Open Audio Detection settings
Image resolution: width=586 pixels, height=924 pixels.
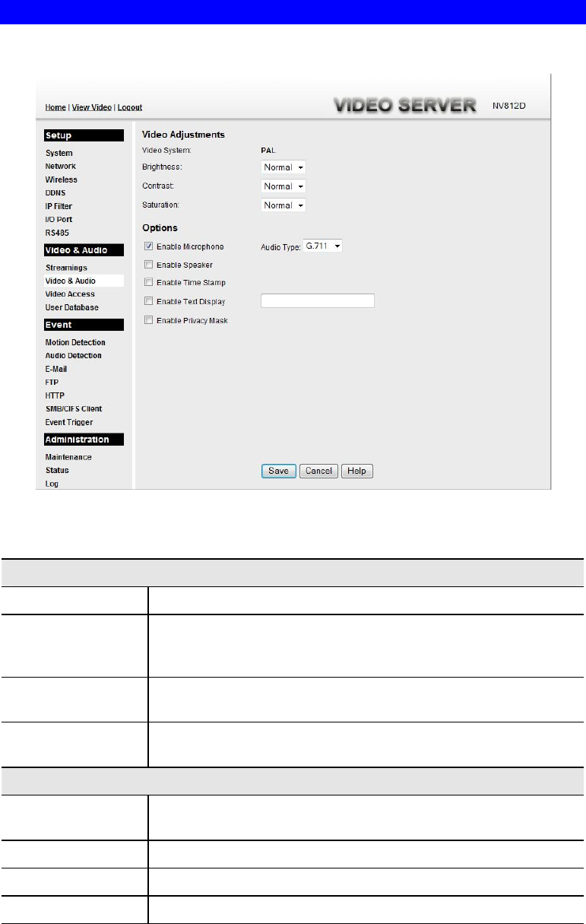[74, 355]
